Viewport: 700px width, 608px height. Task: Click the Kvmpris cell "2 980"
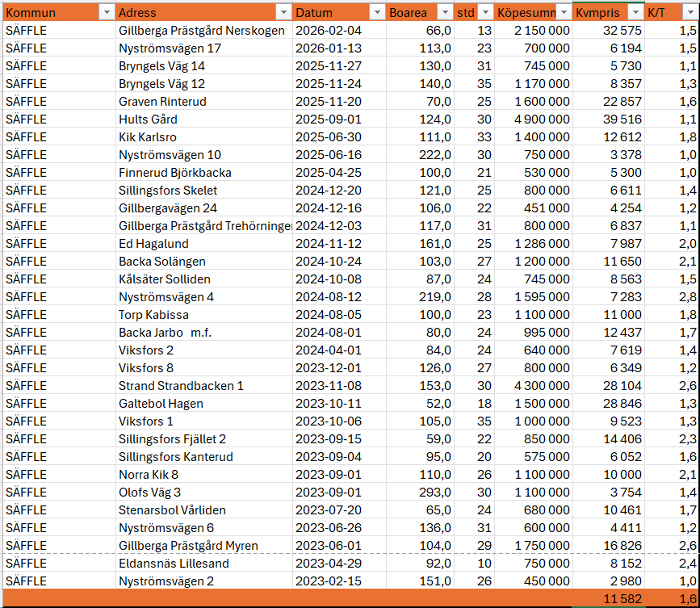(x=609, y=581)
